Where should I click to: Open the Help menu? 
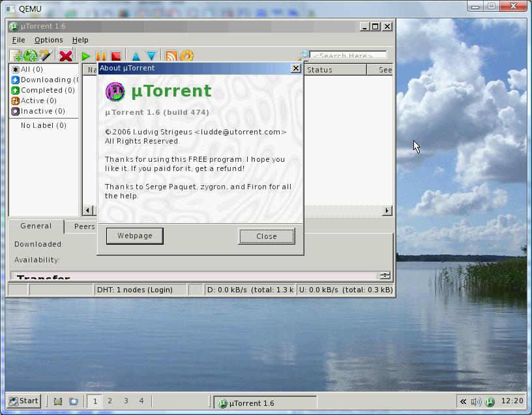point(80,40)
